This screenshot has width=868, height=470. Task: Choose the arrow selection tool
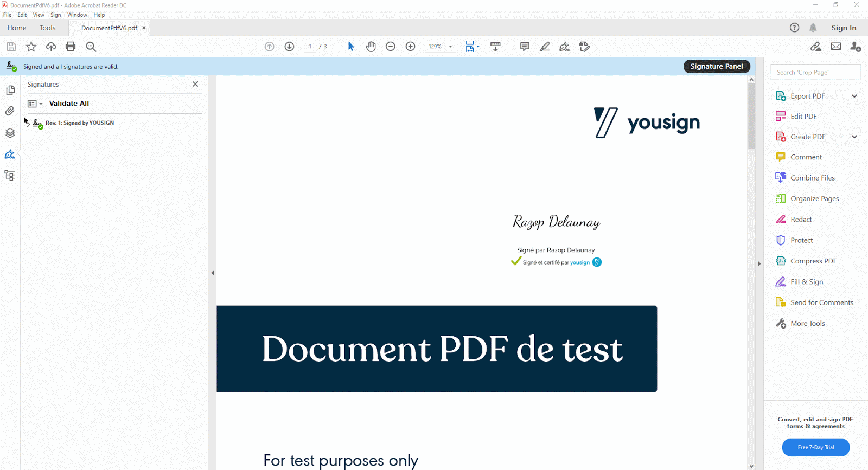point(351,47)
